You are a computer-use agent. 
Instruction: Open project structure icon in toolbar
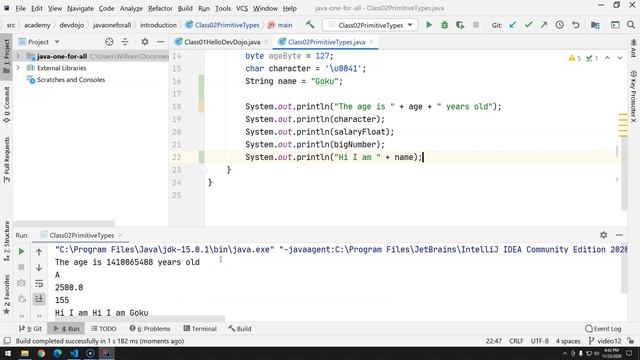click(595, 25)
